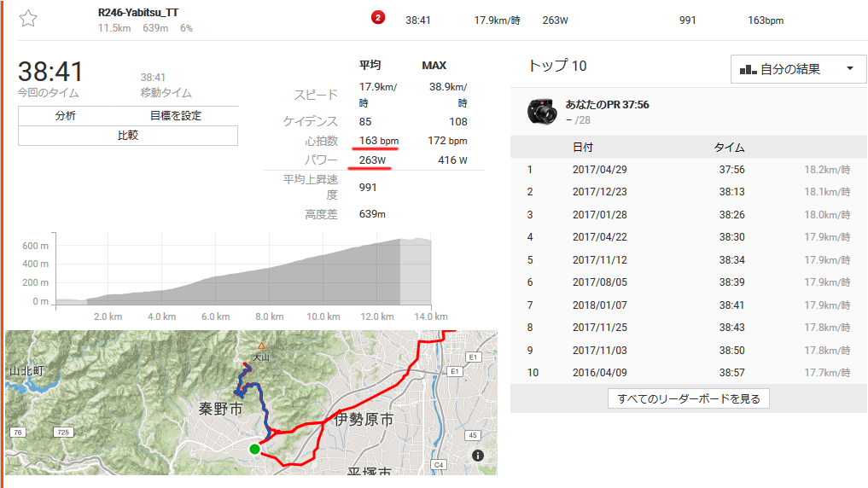Select leaderboard row dated 2017/04/29

pos(689,169)
